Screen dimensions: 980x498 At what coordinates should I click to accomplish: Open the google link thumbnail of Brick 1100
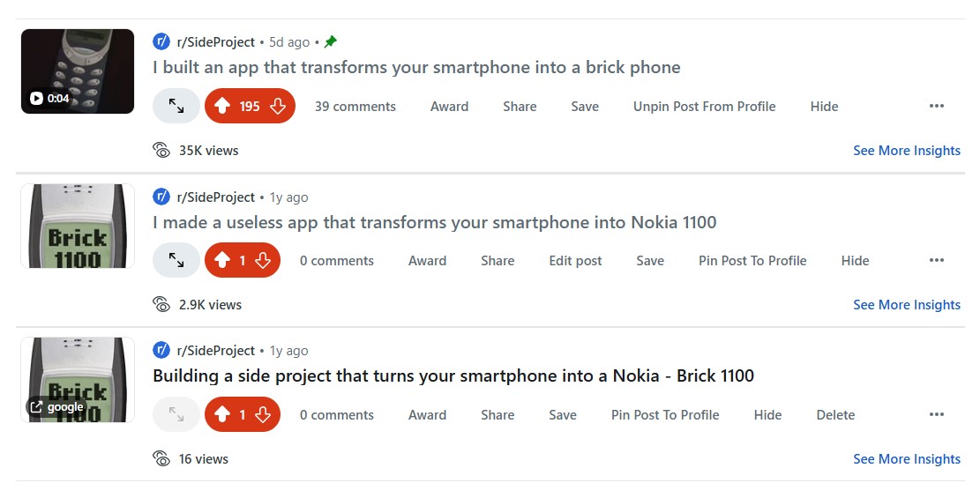[78, 380]
